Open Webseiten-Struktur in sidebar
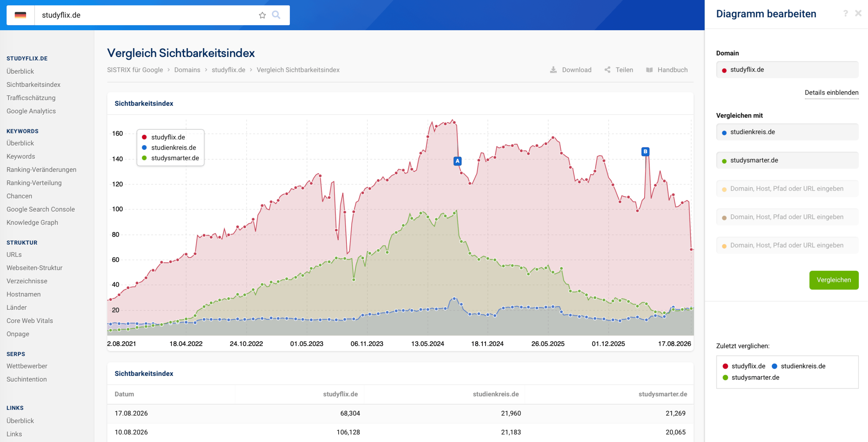868x442 pixels. (x=35, y=268)
